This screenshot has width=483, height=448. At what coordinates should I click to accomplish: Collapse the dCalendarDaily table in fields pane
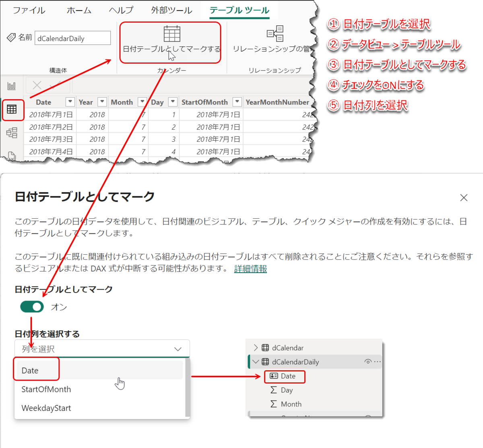point(256,362)
